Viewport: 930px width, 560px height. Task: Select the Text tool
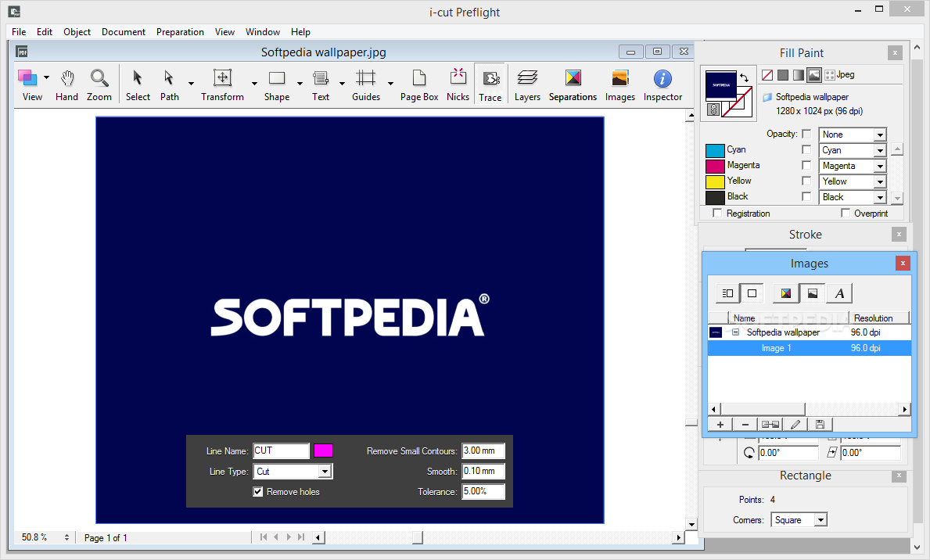click(x=320, y=84)
